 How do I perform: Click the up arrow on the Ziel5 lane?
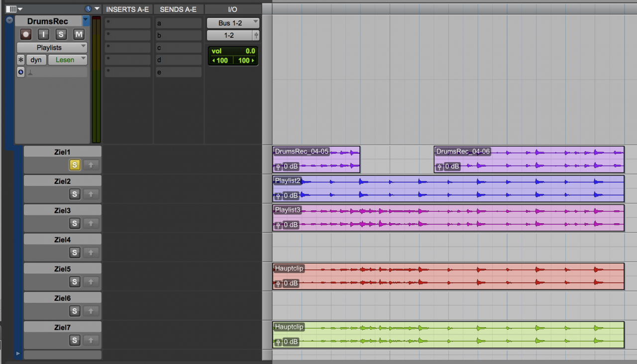[91, 282]
